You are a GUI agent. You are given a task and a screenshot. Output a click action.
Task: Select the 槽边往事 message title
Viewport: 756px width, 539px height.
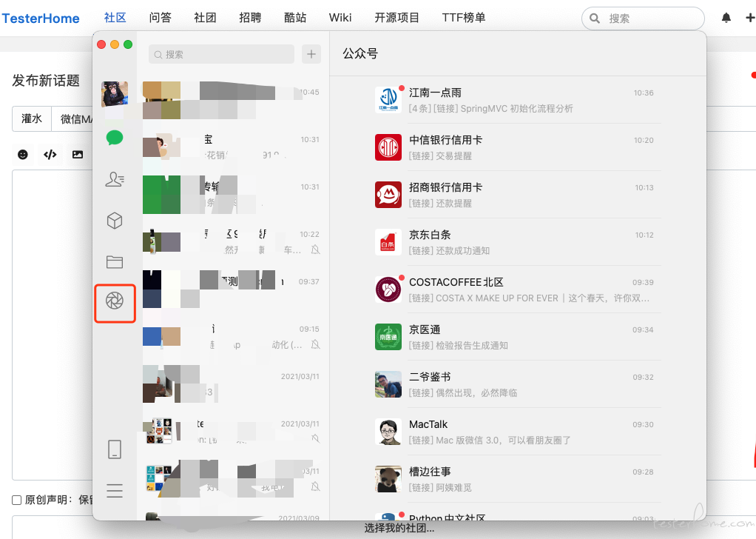tap(430, 472)
